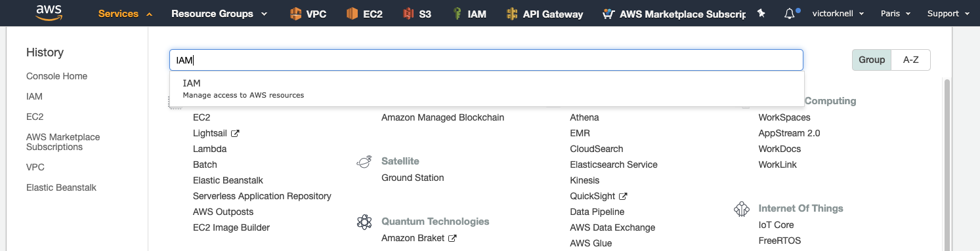Open the API Gateway shortcut

544,14
